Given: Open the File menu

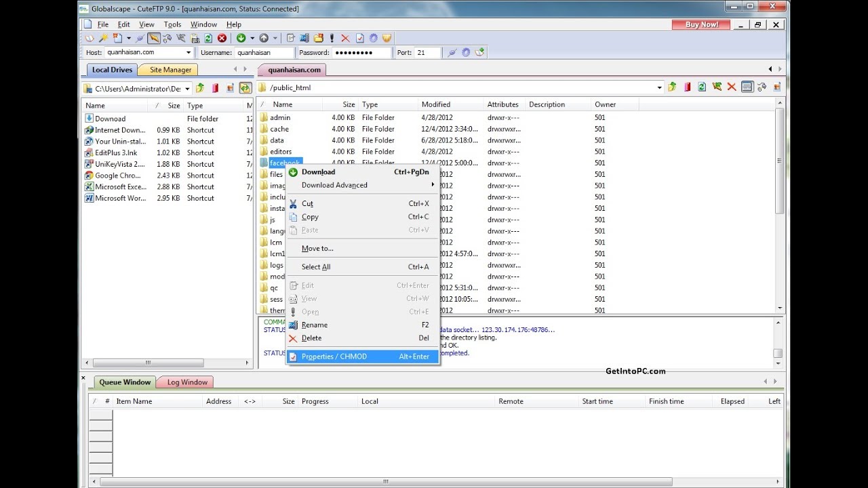Looking at the screenshot, I should tap(102, 24).
